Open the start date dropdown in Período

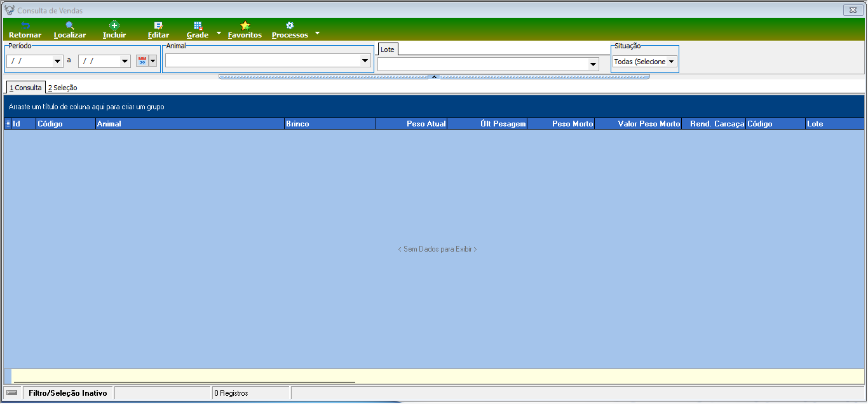click(x=58, y=62)
